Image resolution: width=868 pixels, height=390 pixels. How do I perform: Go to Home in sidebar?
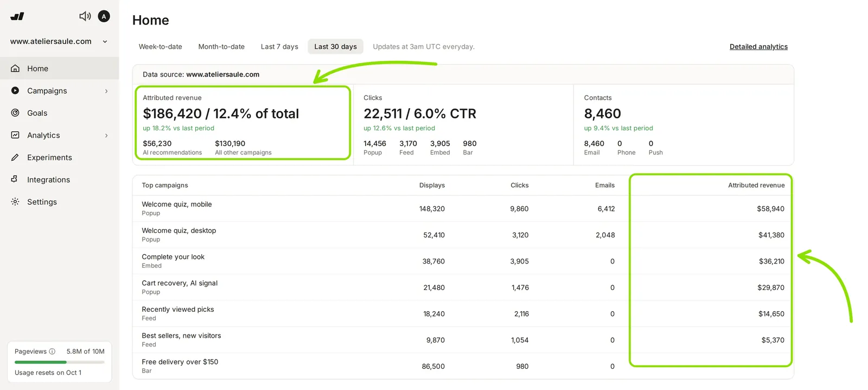click(x=60, y=68)
